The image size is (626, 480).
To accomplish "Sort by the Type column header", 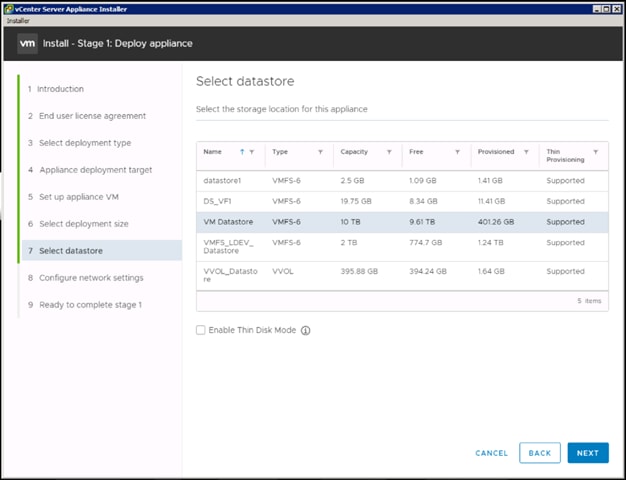I will [x=280, y=152].
